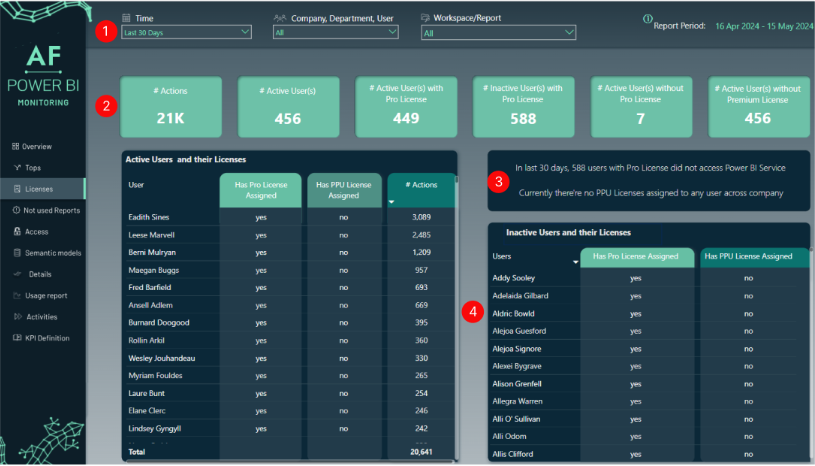Image resolution: width=815 pixels, height=466 pixels.
Task: Select user Wesley Jouhandeau
Action: 162,358
